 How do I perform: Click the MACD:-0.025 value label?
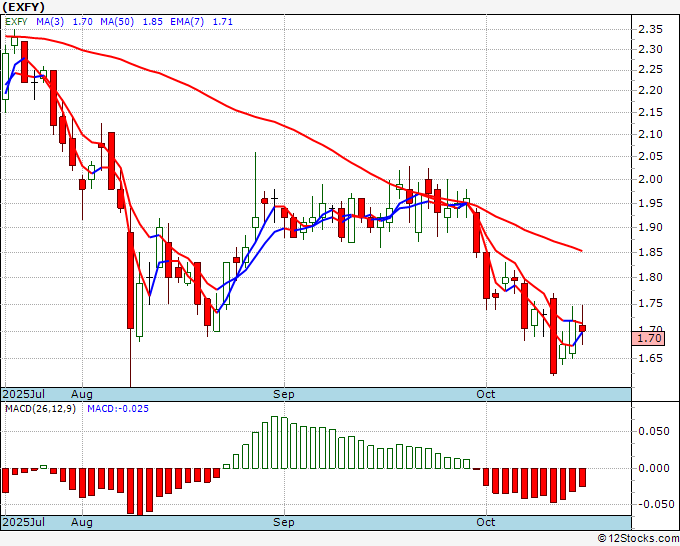point(118,409)
